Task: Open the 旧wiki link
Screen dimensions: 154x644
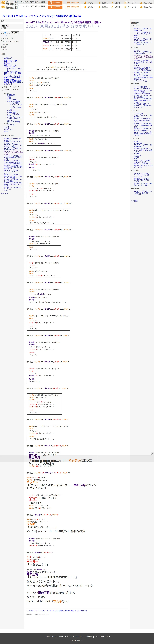Action: pyautogui.click(x=6, y=131)
